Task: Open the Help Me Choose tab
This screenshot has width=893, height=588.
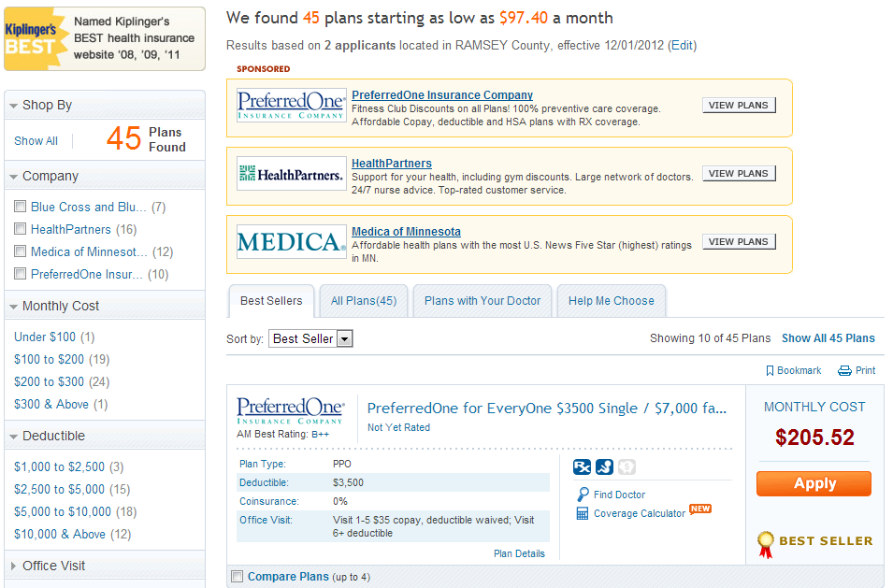Action: (611, 301)
